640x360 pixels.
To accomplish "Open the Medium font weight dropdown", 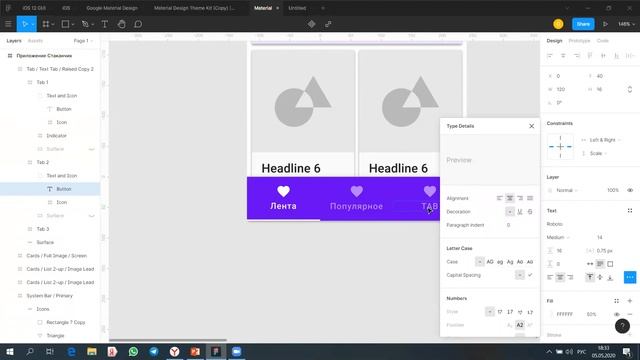I will [558, 237].
